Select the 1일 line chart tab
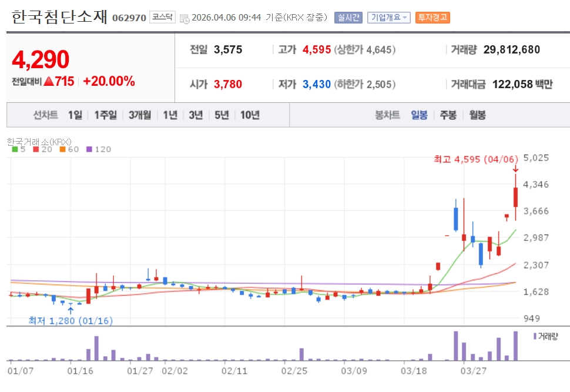 [75, 115]
